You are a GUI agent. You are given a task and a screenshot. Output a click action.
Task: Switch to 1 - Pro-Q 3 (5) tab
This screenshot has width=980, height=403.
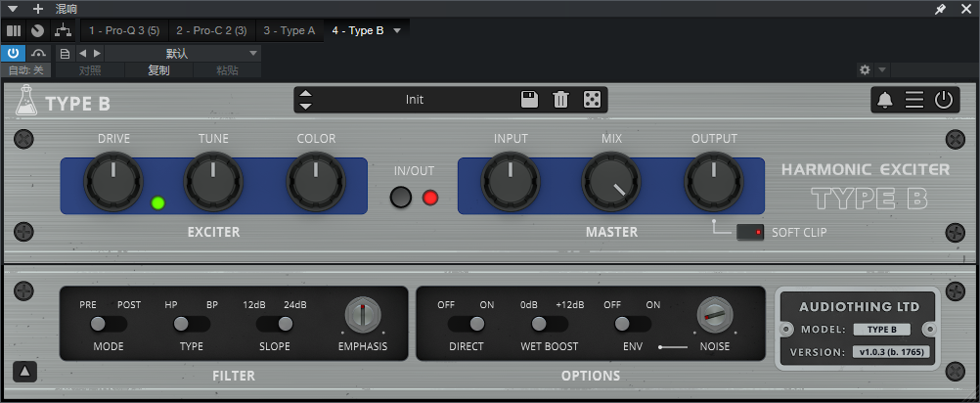pyautogui.click(x=124, y=30)
